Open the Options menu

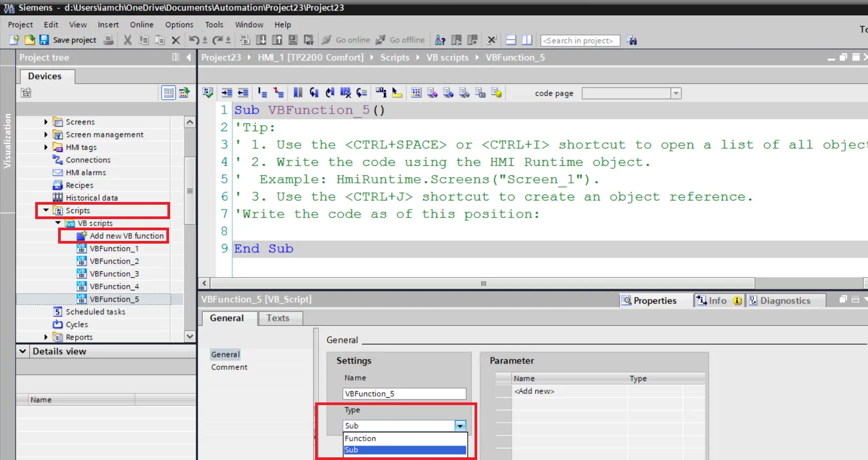click(x=179, y=25)
